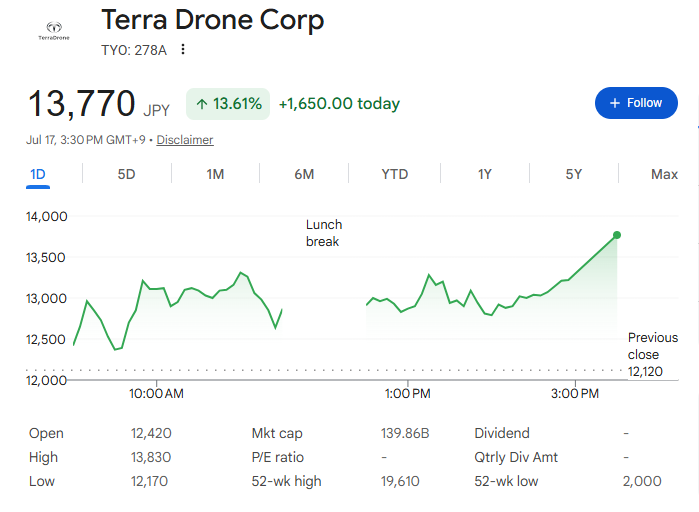Click the 52-wk high value 19,610

pyautogui.click(x=400, y=481)
